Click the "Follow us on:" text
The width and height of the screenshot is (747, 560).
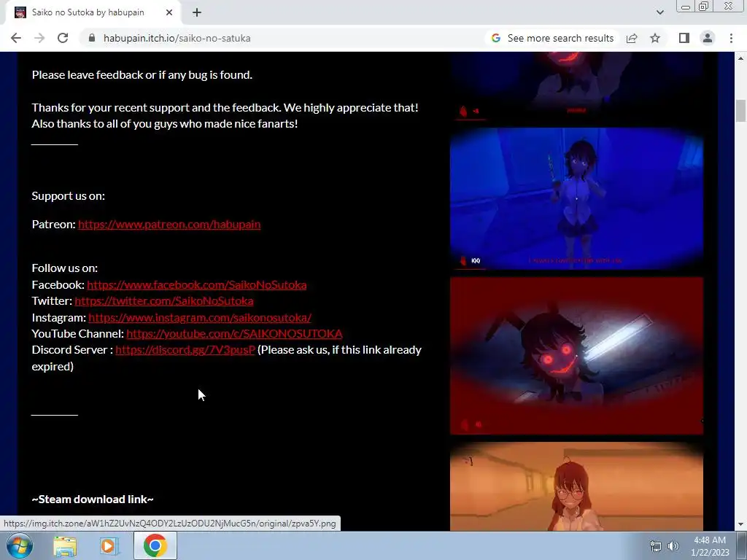coord(65,268)
